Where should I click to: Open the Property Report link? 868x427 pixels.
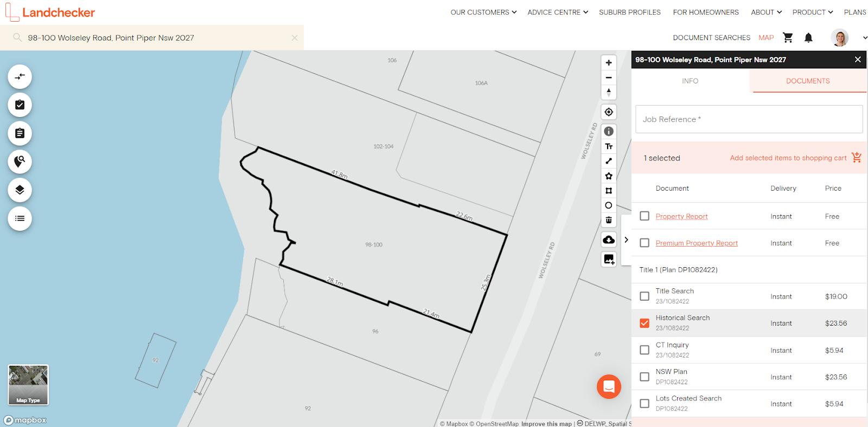(681, 216)
